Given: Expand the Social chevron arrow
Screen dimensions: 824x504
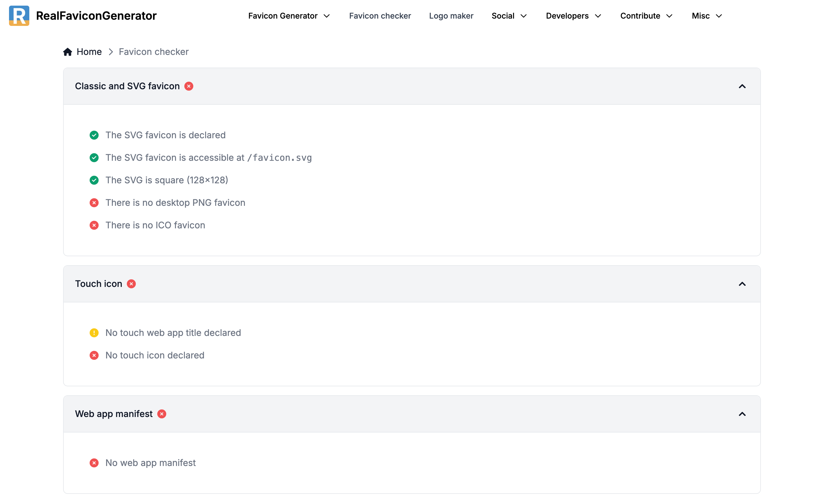Looking at the screenshot, I should point(524,16).
